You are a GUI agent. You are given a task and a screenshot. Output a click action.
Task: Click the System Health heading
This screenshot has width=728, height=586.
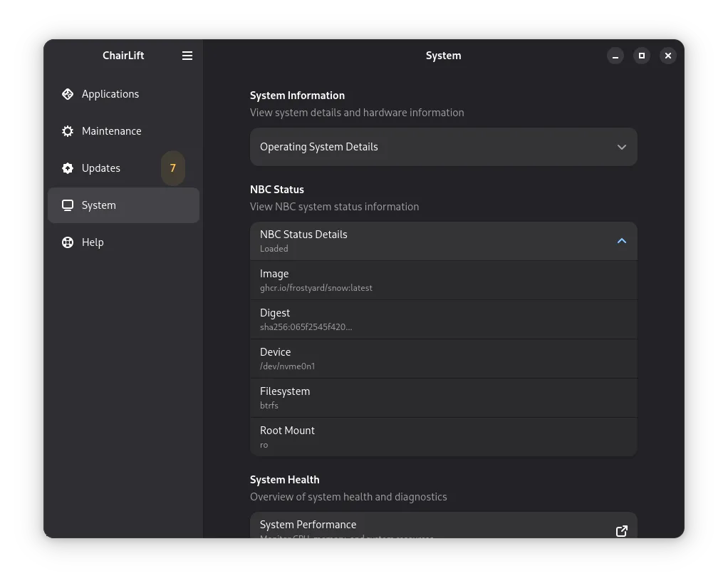(x=285, y=480)
